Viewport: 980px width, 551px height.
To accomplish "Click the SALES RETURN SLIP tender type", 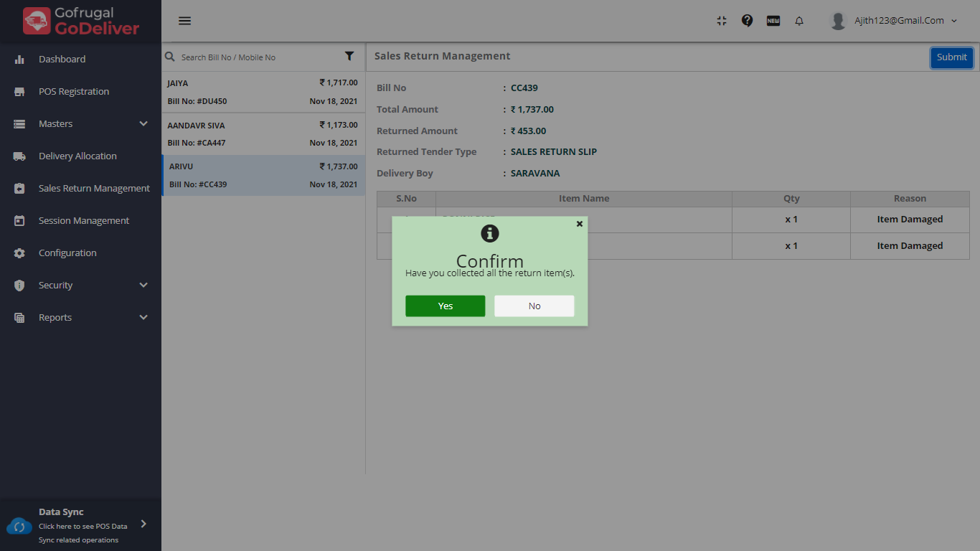I will point(554,152).
